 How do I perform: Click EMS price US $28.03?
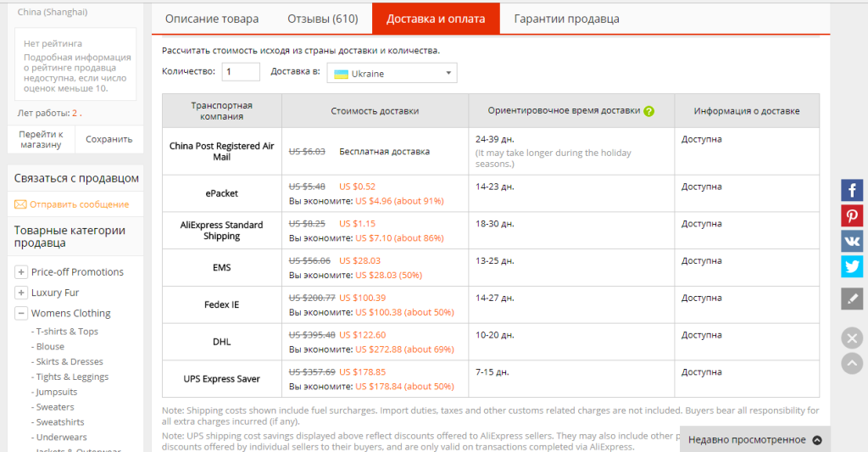(x=359, y=261)
